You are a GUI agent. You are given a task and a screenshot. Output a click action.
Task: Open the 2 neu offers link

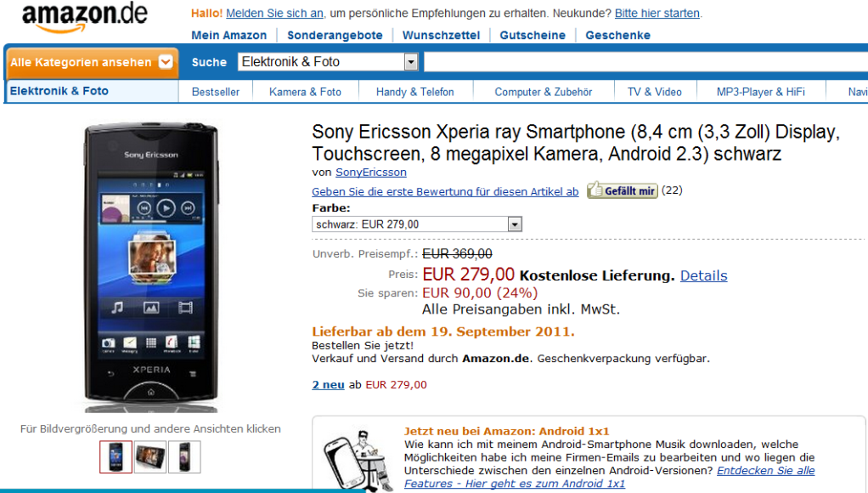click(x=329, y=384)
